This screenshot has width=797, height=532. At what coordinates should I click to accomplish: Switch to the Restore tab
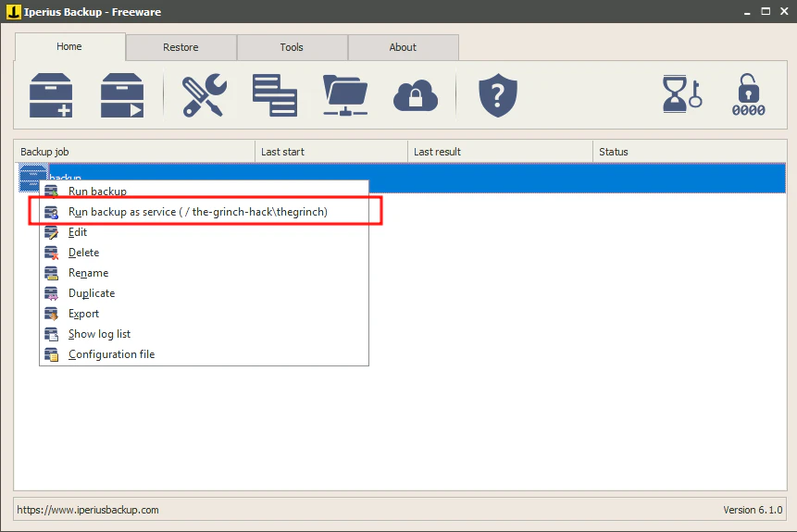[x=181, y=47]
